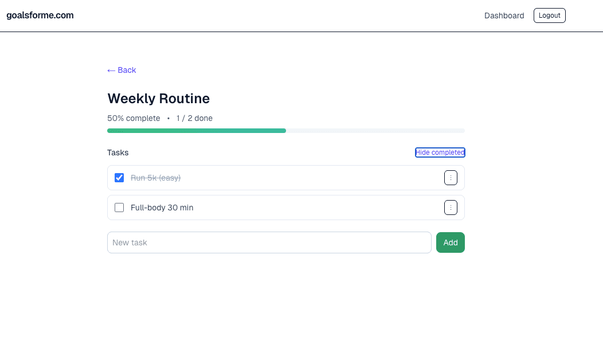Click the 1 / 2 done counter
603x364 pixels.
(194, 118)
